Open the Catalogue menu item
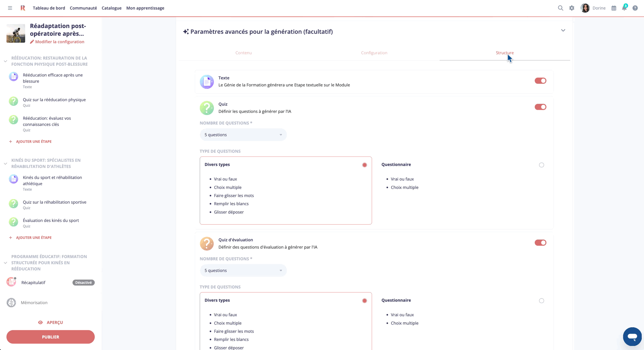This screenshot has height=350, width=644. (111, 8)
